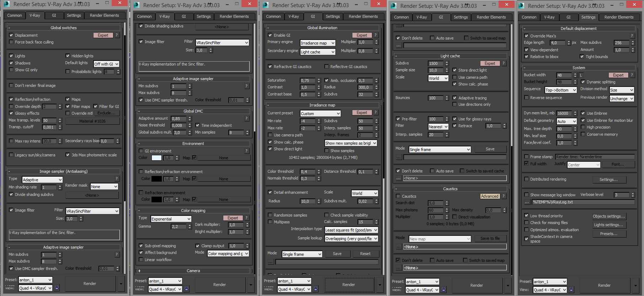Collapse the System rollout using its minus icon
Image resolution: width=644 pixels, height=296 pixels.
tap(525, 68)
